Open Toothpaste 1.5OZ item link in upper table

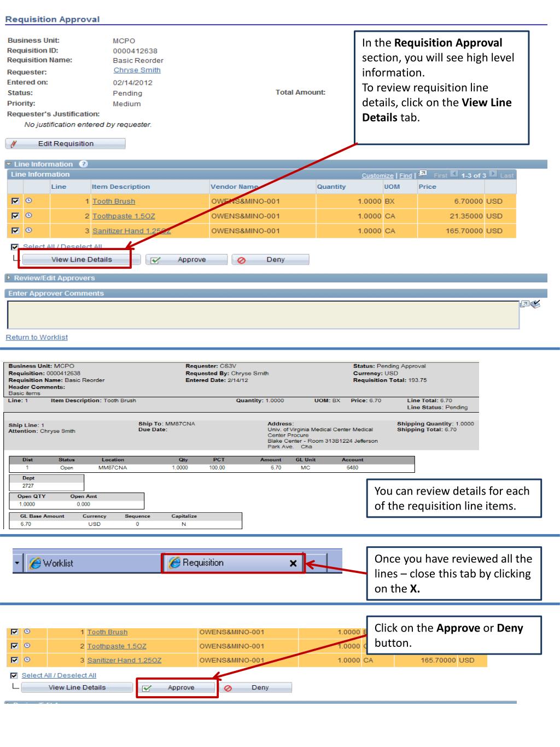click(x=124, y=216)
